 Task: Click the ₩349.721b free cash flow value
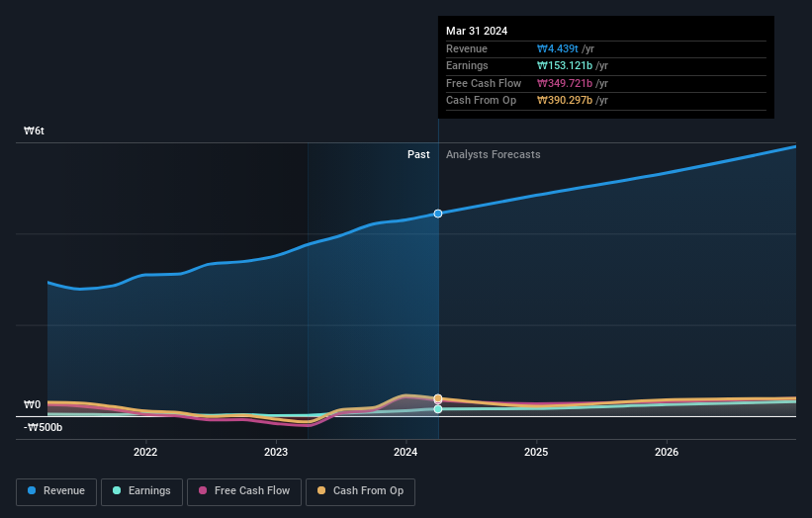(565, 83)
